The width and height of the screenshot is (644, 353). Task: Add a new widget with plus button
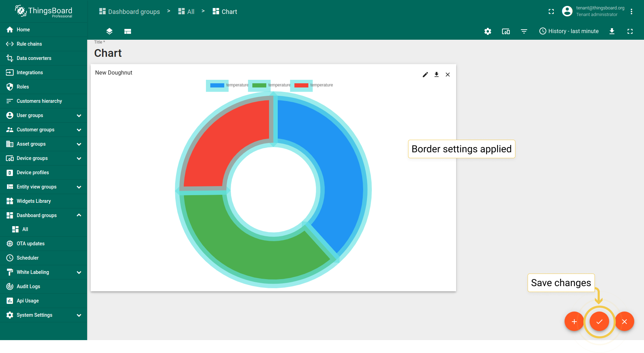pos(574,321)
